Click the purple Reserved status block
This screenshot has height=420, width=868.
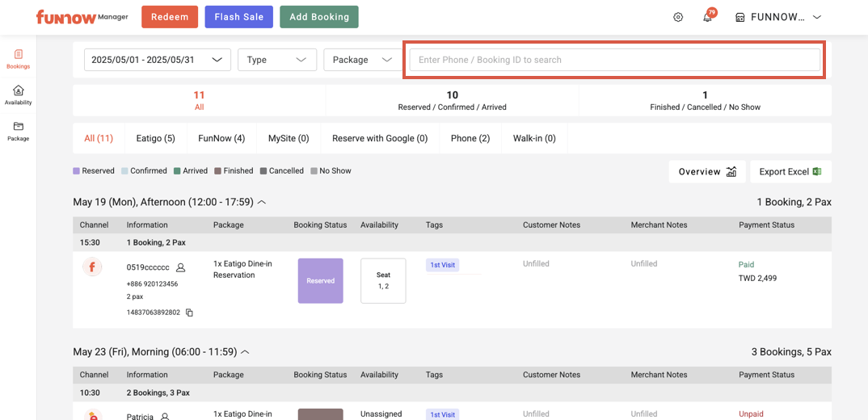coord(320,281)
